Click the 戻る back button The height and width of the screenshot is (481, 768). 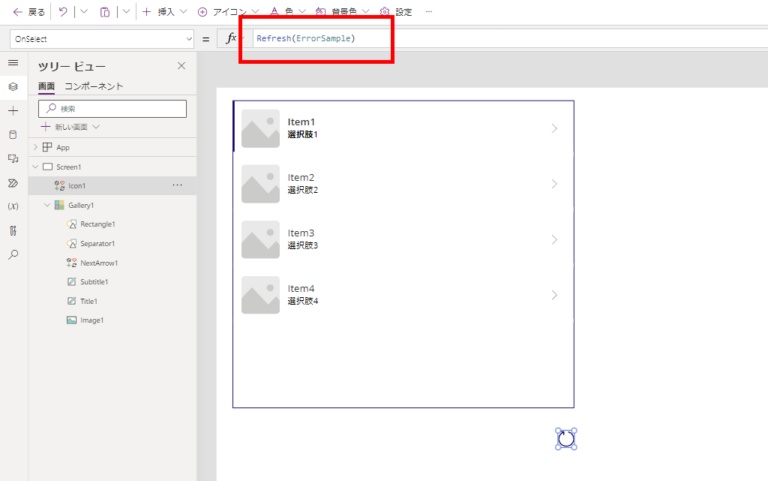click(28, 12)
